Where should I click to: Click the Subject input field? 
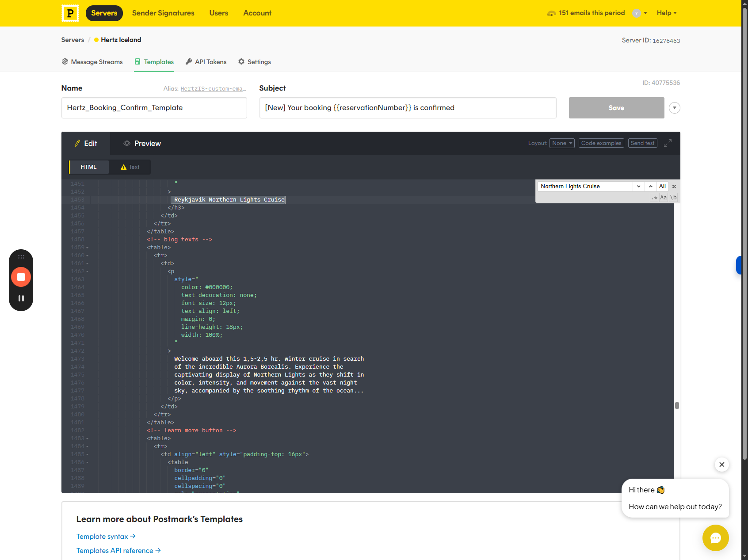[408, 108]
